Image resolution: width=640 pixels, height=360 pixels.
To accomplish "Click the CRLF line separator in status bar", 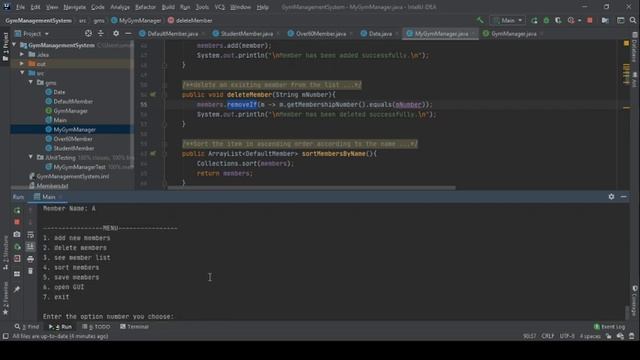I will (x=547, y=336).
